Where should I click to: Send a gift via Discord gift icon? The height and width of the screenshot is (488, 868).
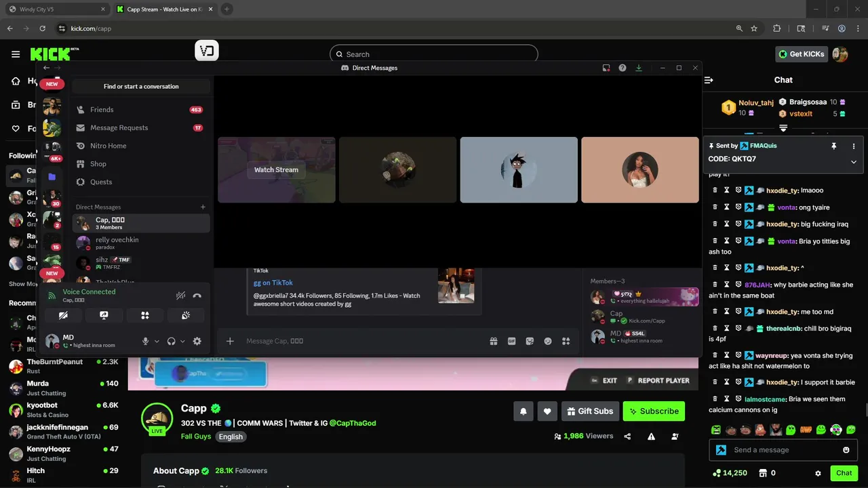coord(494,341)
